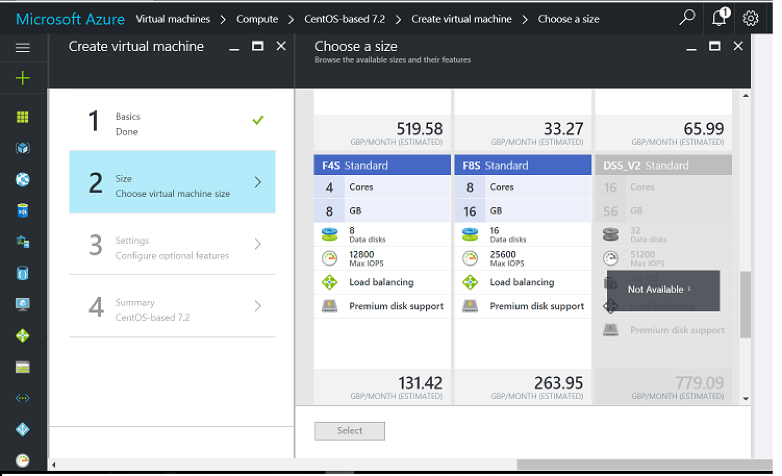This screenshot has height=476, width=782.
Task: Open the Virtual machines monitor icon
Action: (x=22, y=304)
